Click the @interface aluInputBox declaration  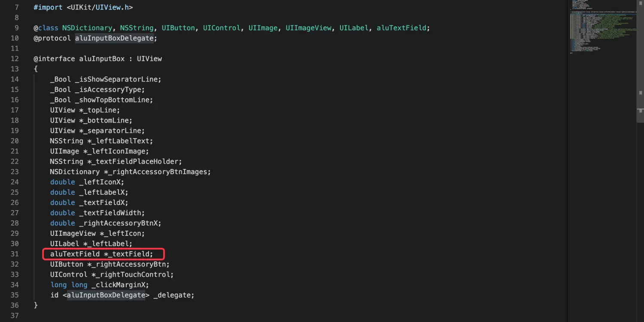coord(97,59)
